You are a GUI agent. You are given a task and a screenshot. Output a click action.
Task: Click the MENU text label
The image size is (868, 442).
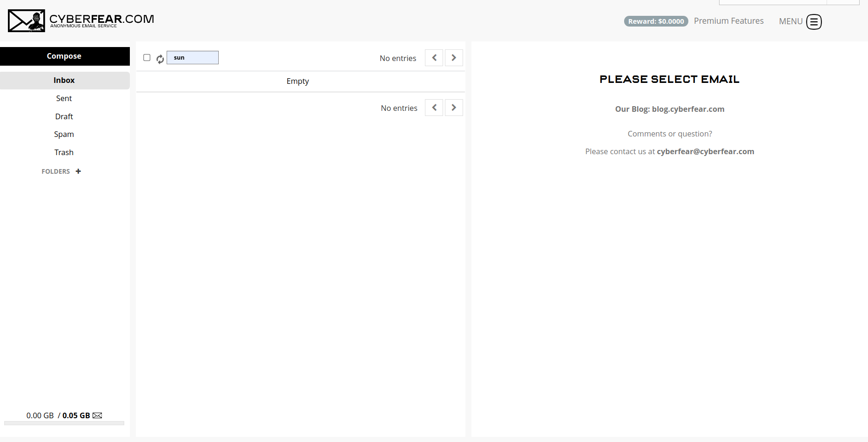(791, 21)
